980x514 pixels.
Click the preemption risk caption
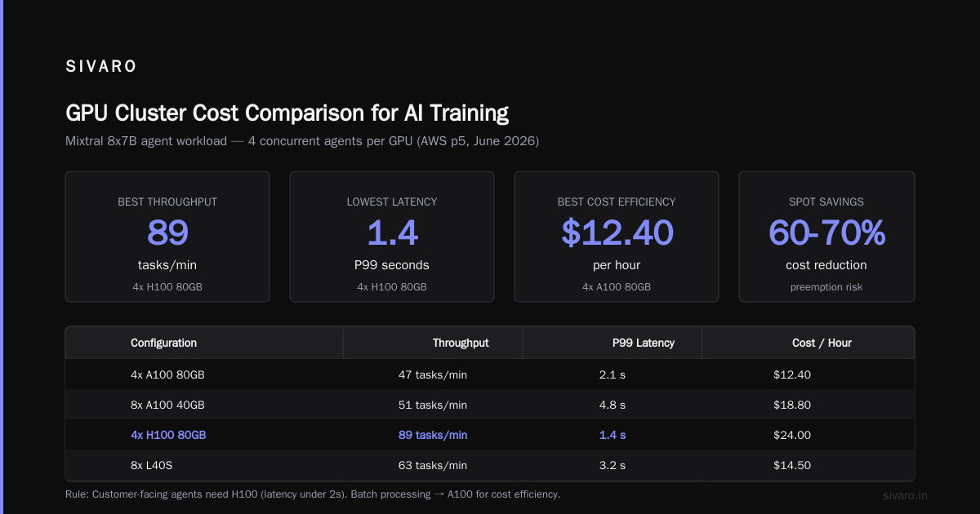tap(826, 287)
